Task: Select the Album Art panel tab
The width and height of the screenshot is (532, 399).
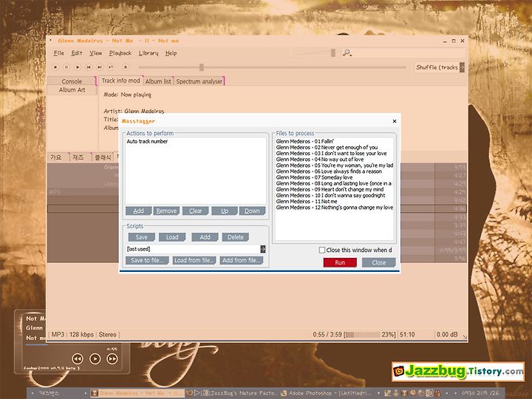Action: pos(72,89)
